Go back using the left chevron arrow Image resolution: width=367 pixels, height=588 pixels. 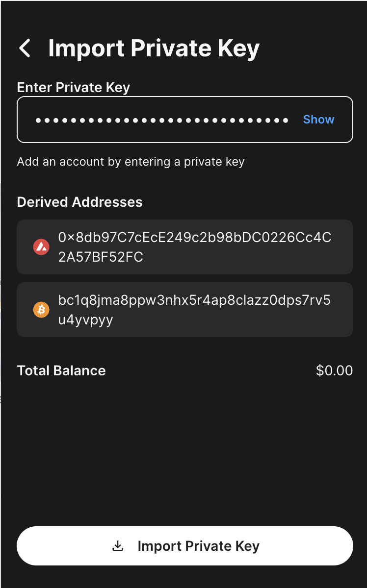point(25,49)
